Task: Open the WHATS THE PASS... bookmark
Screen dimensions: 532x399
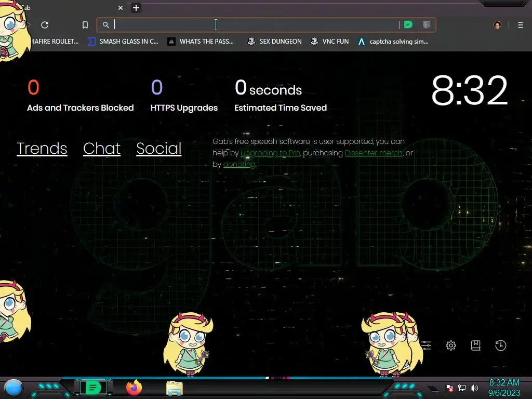Action: point(201,42)
